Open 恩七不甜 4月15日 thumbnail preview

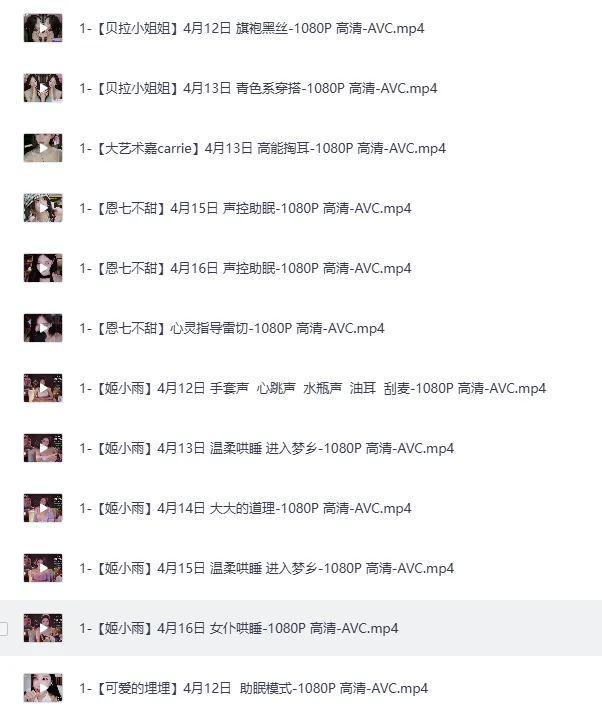point(43,208)
